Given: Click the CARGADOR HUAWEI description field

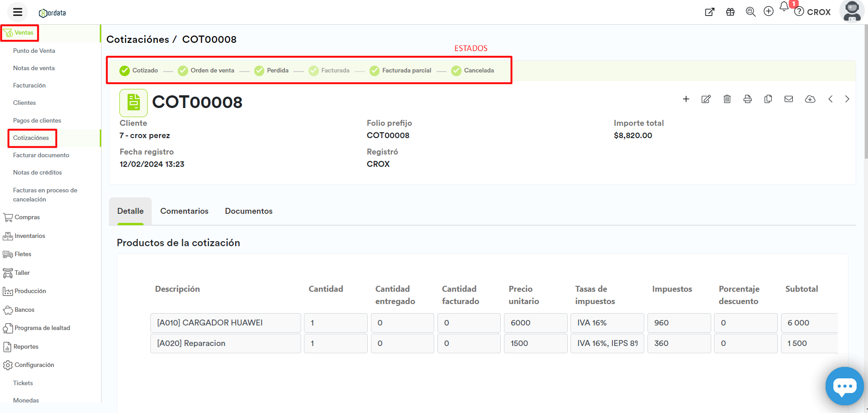Looking at the screenshot, I should tap(226, 323).
